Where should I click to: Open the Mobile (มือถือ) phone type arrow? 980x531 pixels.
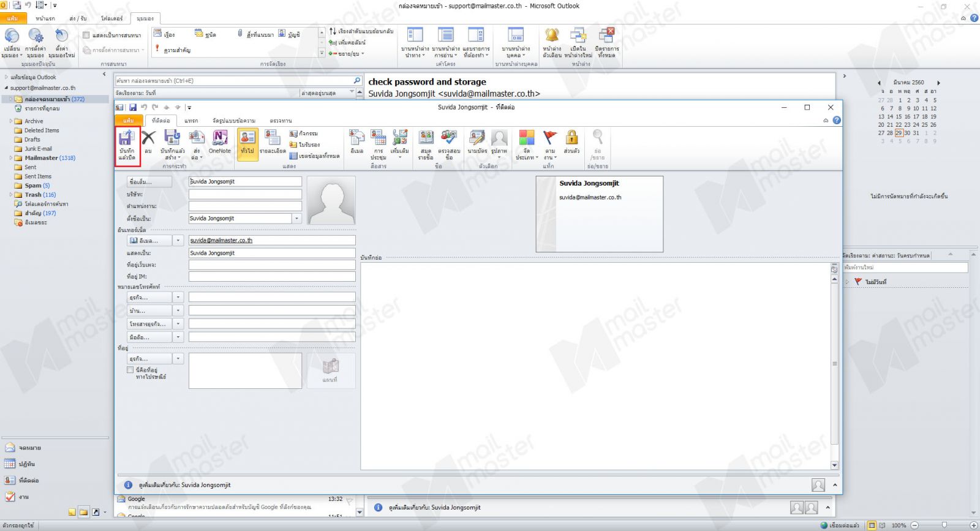click(x=178, y=337)
